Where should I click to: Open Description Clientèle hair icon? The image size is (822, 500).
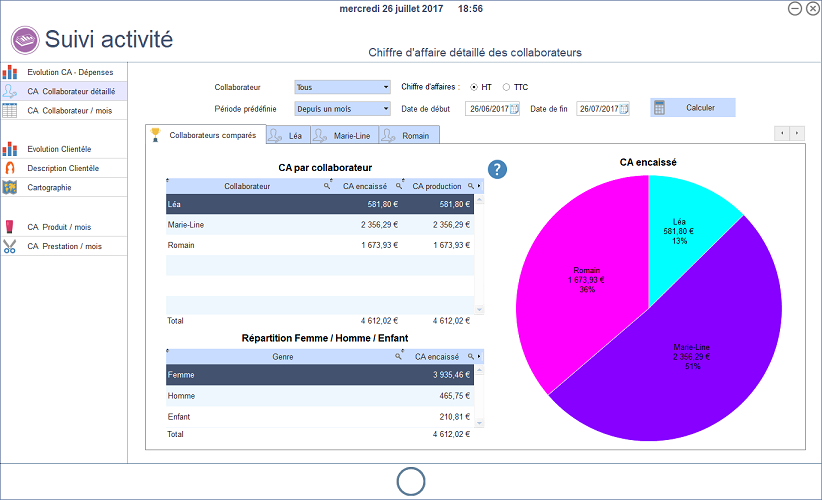coord(10,168)
